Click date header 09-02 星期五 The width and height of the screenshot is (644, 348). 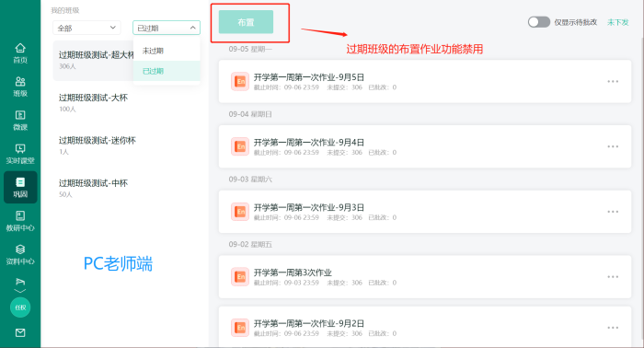(x=250, y=245)
